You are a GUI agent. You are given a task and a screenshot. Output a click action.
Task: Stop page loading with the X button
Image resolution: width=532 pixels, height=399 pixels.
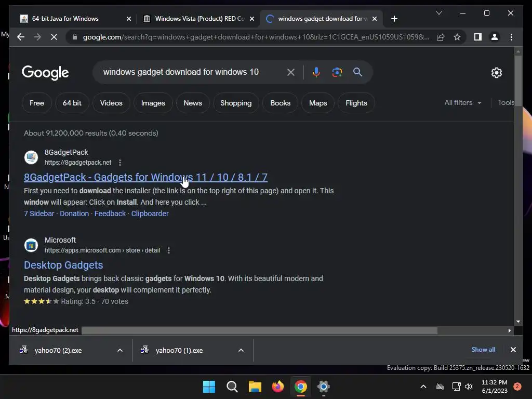coord(54,37)
